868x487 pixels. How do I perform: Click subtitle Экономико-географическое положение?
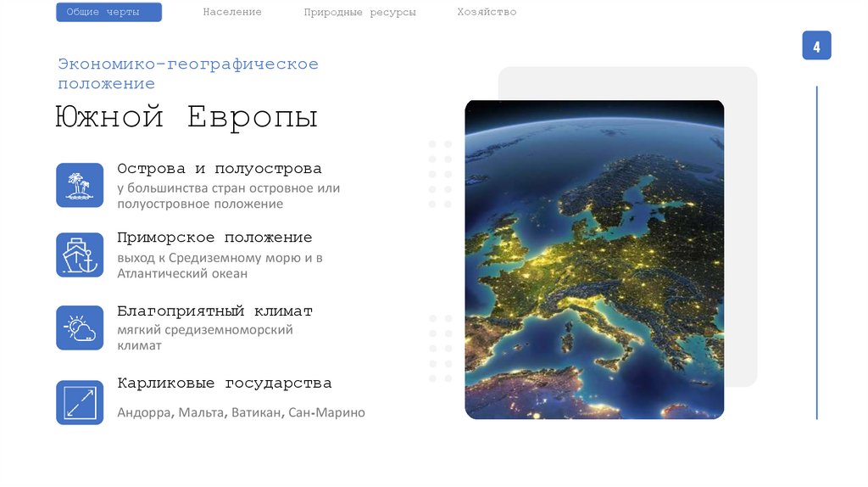188,74
